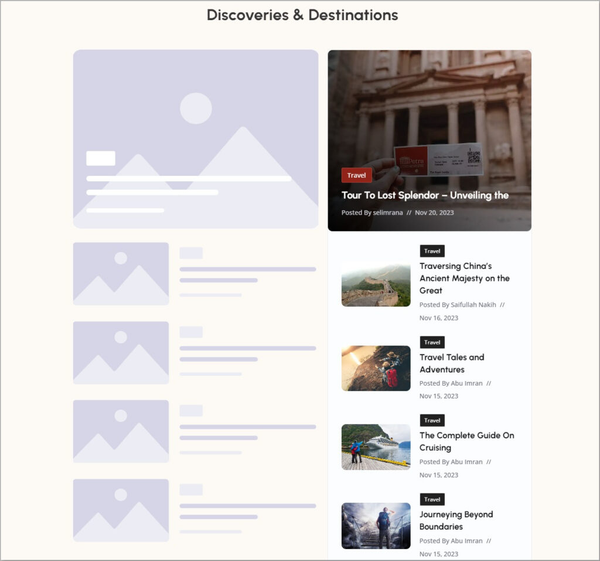Click the hiker with red backpack thumbnail
The width and height of the screenshot is (600, 561).
click(376, 368)
